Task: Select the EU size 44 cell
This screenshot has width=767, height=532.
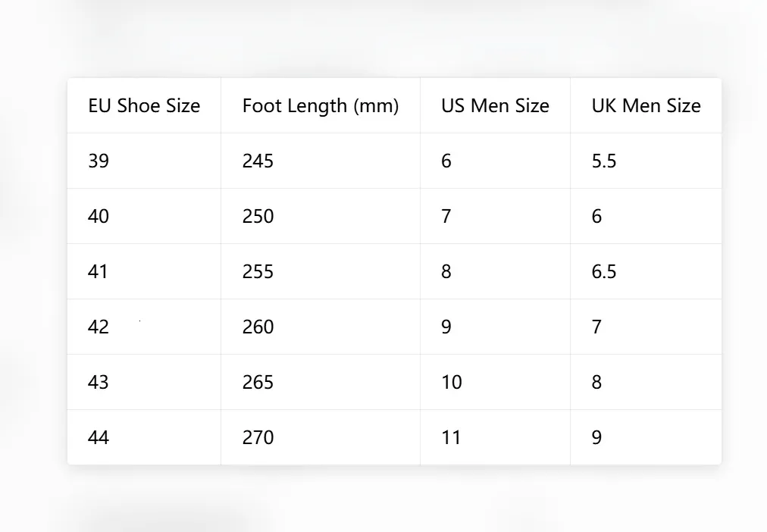Action: click(x=144, y=437)
